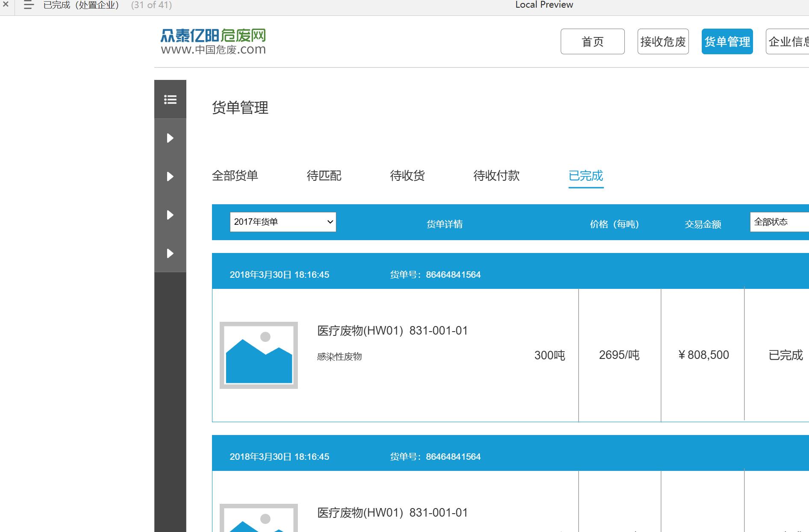Click second order date 2018年3月30日 18:16:45
809x532 pixels.
point(279,457)
